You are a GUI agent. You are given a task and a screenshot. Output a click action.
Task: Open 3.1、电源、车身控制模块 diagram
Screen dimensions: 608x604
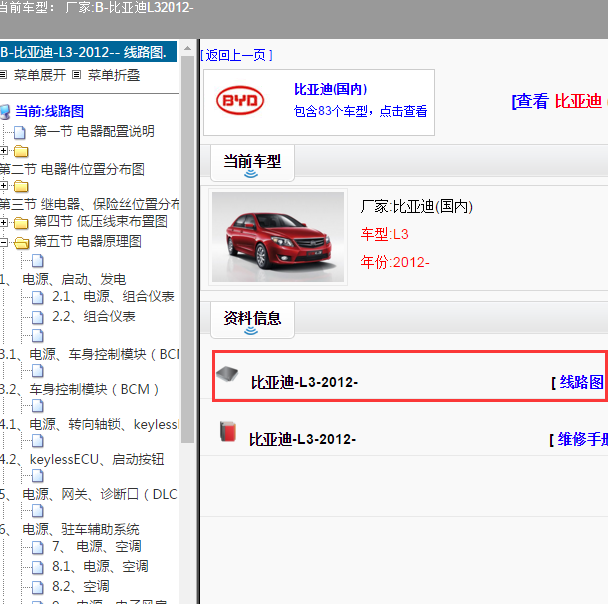point(90,354)
